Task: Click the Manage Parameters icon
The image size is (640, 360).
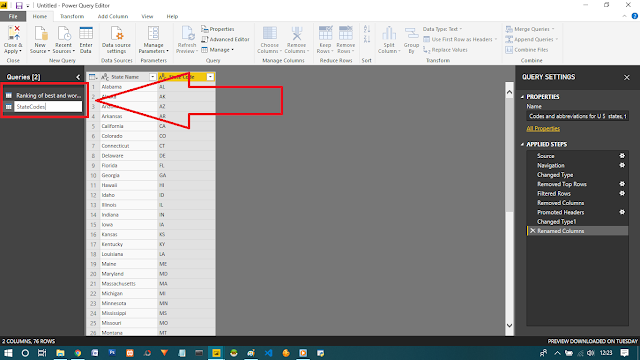Action: tap(153, 33)
